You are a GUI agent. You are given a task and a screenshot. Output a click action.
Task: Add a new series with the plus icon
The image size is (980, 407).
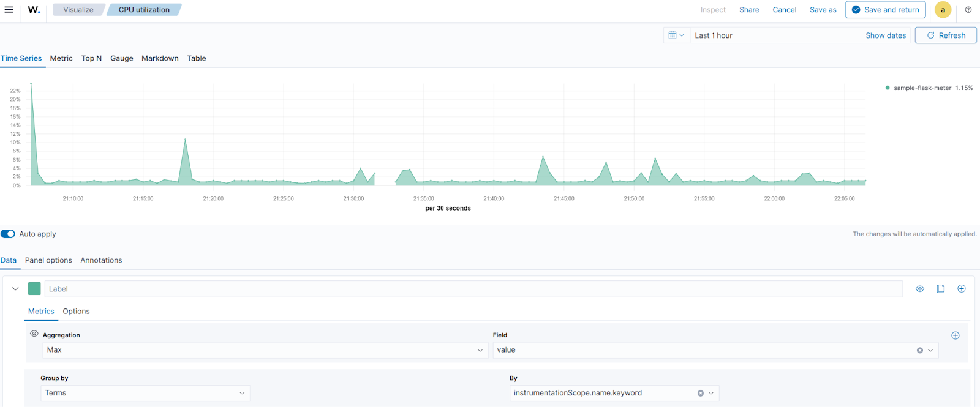click(x=962, y=289)
